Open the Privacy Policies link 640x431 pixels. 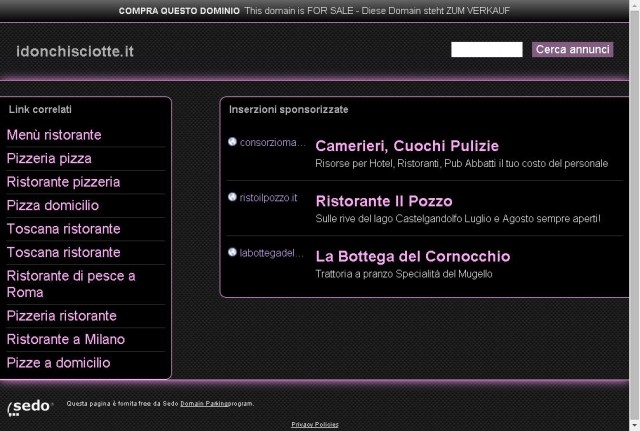315,424
